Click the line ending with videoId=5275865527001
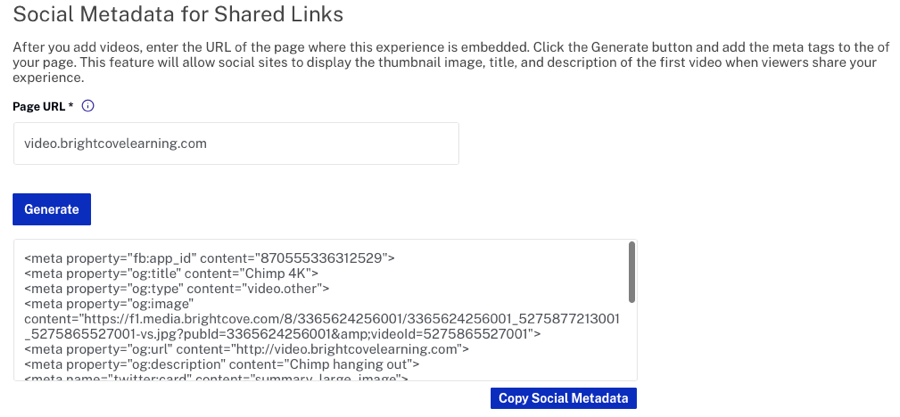 (x=282, y=333)
